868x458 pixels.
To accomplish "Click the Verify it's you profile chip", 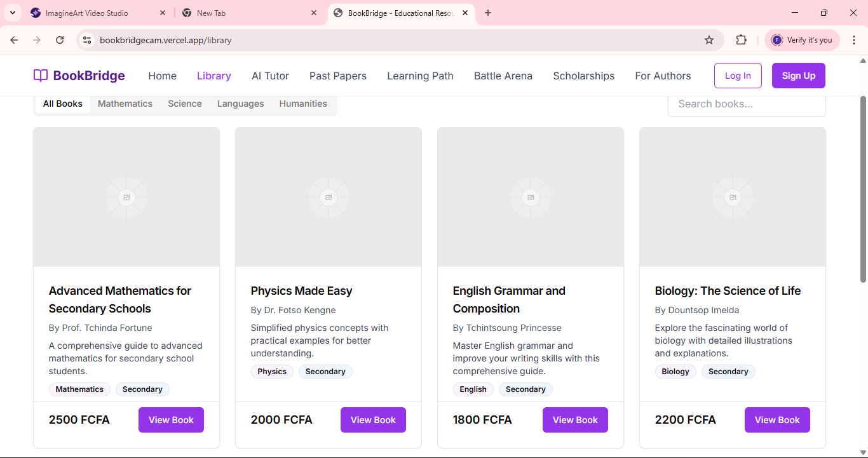I will coord(802,40).
